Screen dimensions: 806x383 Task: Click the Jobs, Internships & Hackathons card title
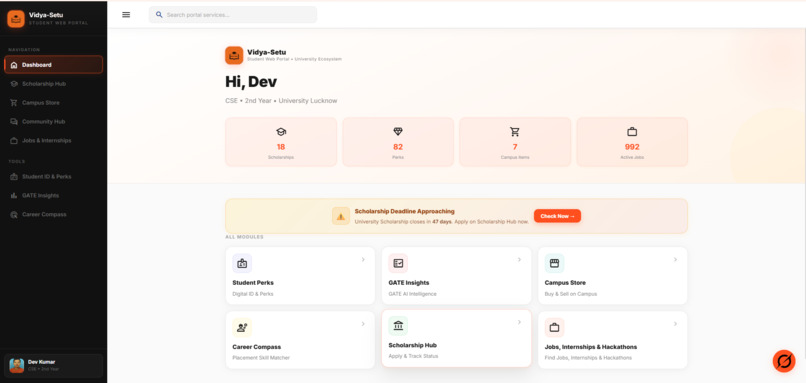[591, 347]
